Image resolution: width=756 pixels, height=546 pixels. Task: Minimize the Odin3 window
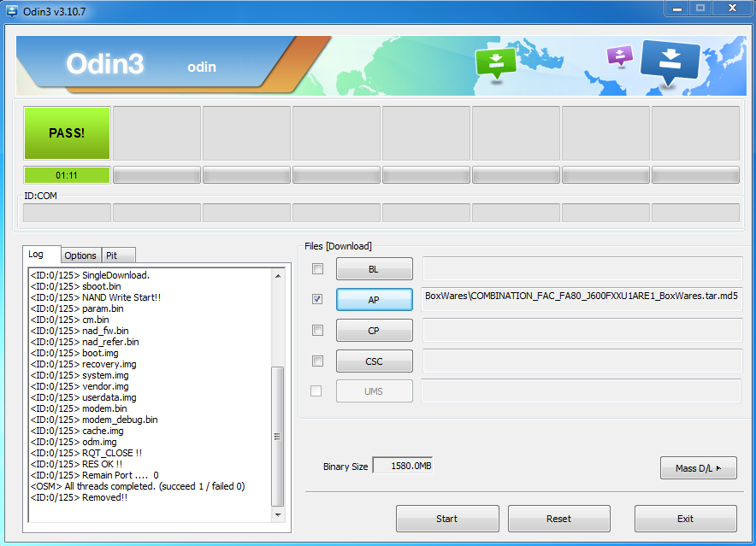[x=677, y=9]
